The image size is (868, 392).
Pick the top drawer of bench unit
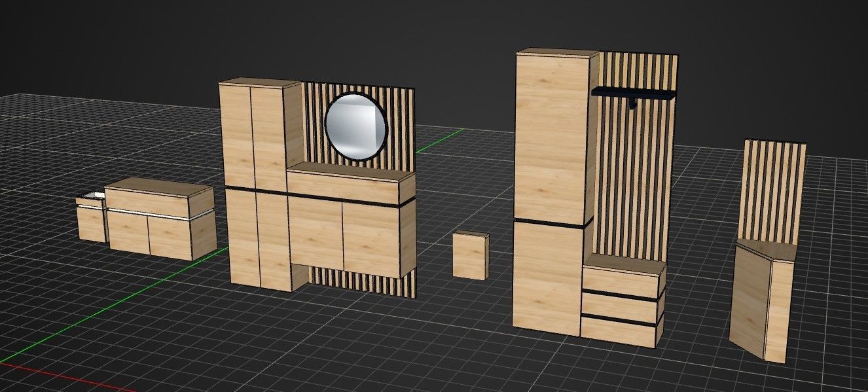[x=621, y=281]
